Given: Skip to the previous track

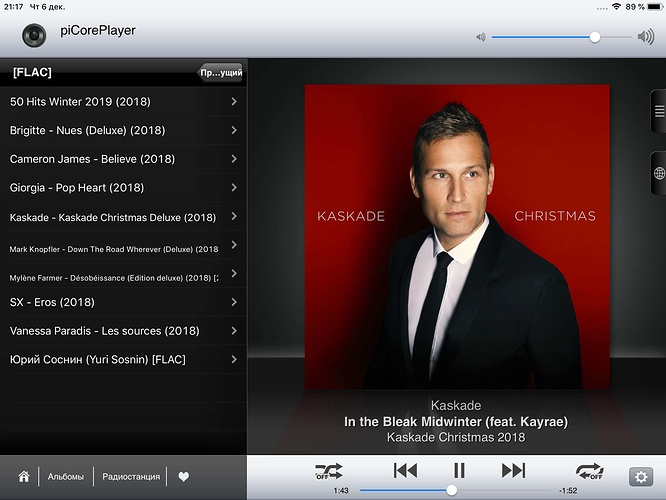Looking at the screenshot, I should point(405,471).
